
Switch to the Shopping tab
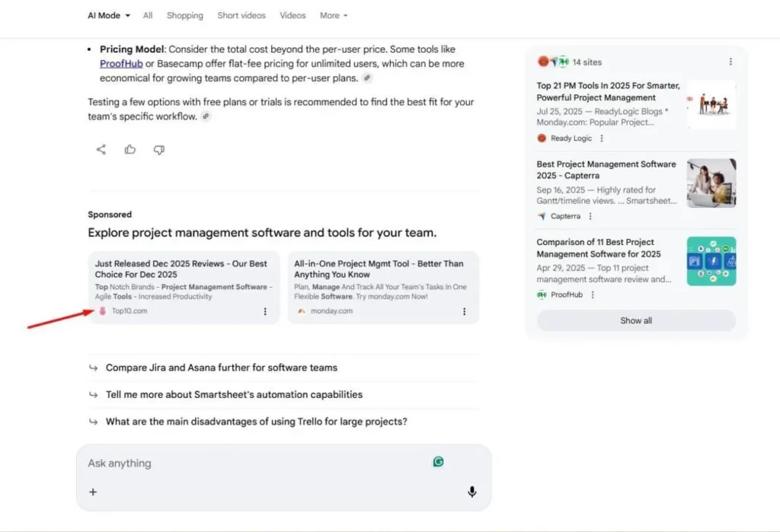click(185, 15)
